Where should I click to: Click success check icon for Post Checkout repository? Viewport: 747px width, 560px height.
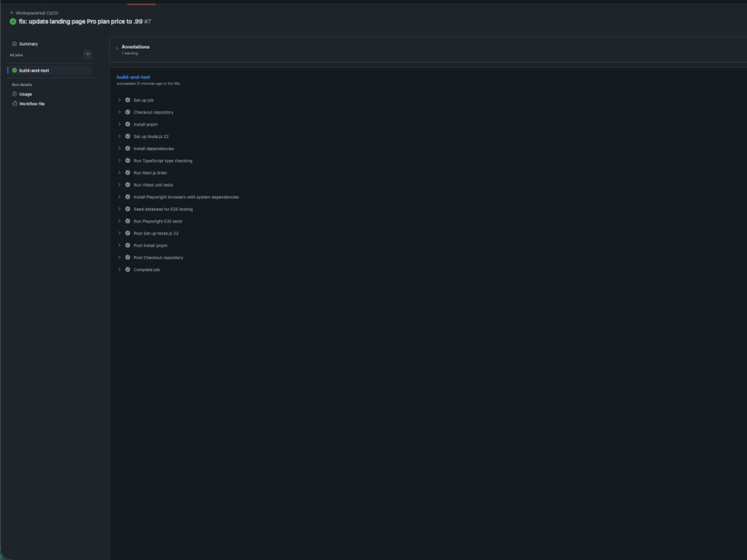(128, 258)
